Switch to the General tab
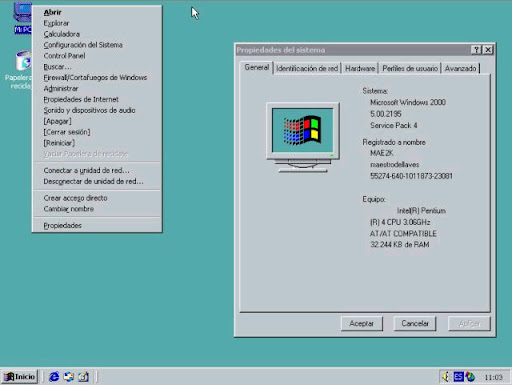This screenshot has height=385, width=512. click(x=256, y=68)
